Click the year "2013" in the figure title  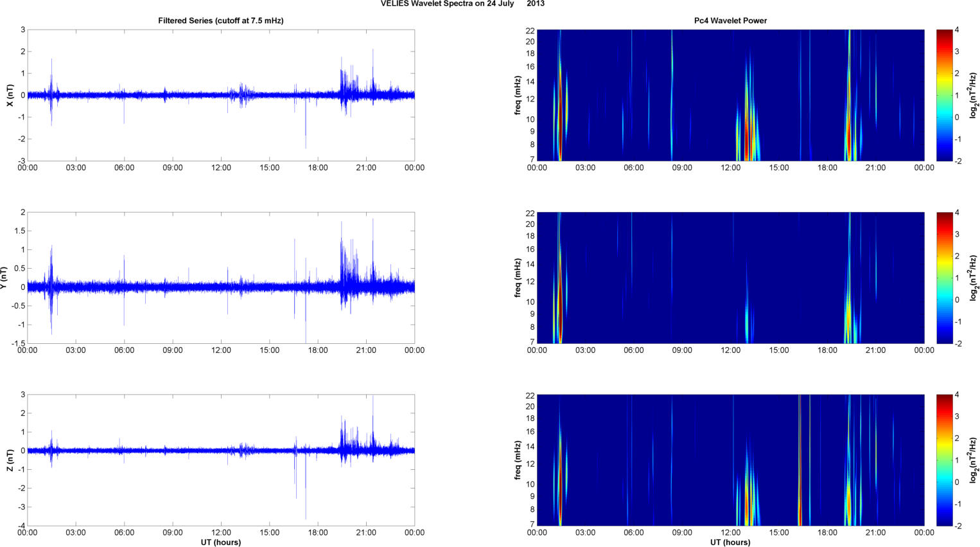[x=536, y=4]
